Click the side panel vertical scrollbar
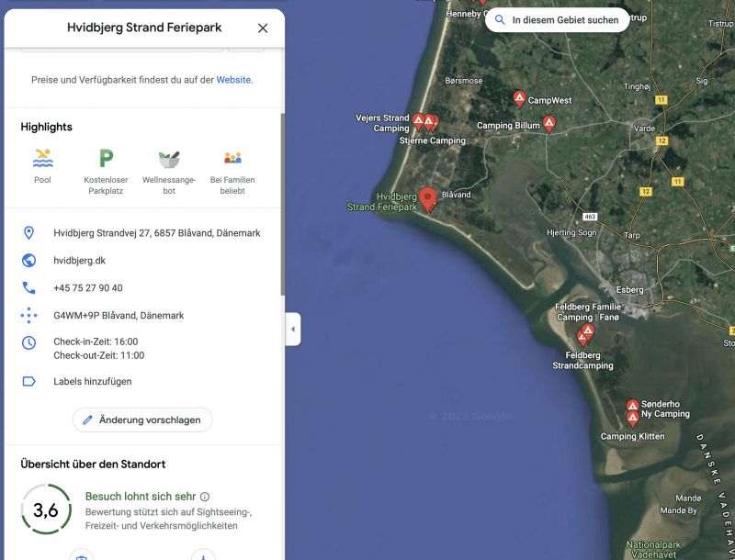This screenshot has height=560, width=735. [282, 202]
